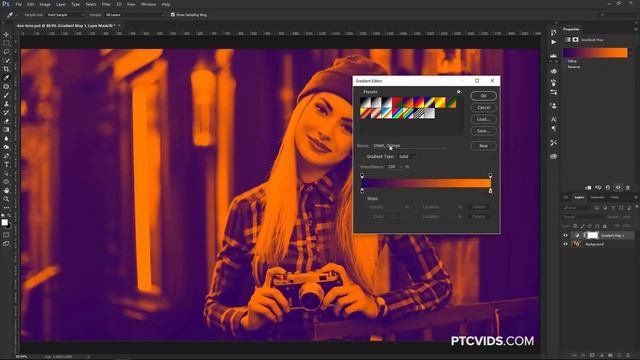Click the Load button in Gradient Editor
Image resolution: width=640 pixels, height=360 pixels.
(483, 119)
